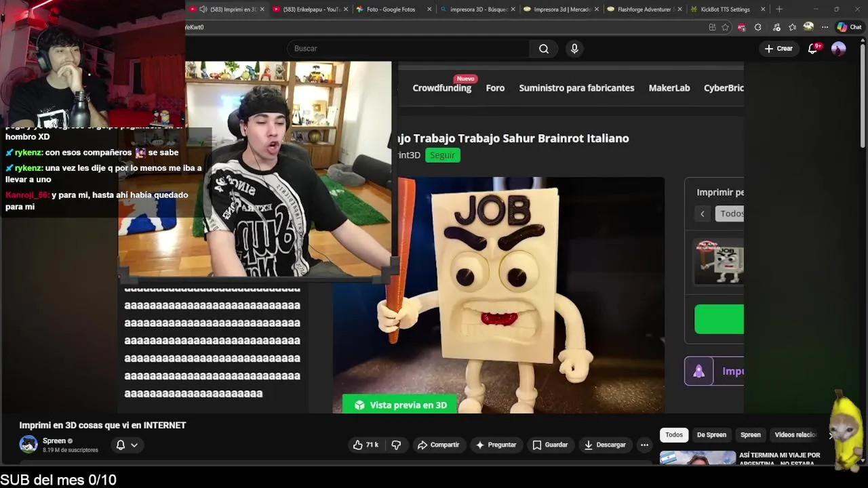Open the browser profile picture icon
The image size is (868, 488).
(x=808, y=27)
